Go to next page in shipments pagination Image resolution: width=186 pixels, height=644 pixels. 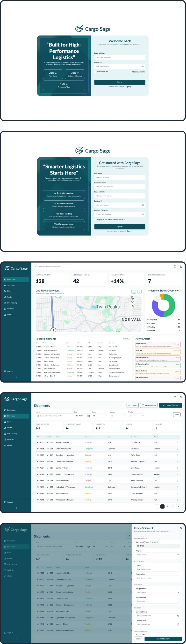(x=178, y=507)
